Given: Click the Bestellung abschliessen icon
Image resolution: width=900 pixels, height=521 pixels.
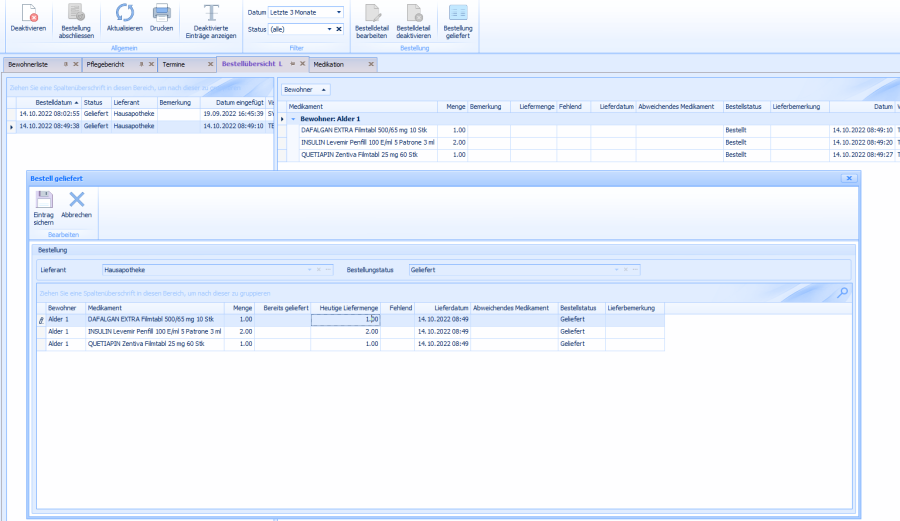Looking at the screenshot, I should pos(76,15).
